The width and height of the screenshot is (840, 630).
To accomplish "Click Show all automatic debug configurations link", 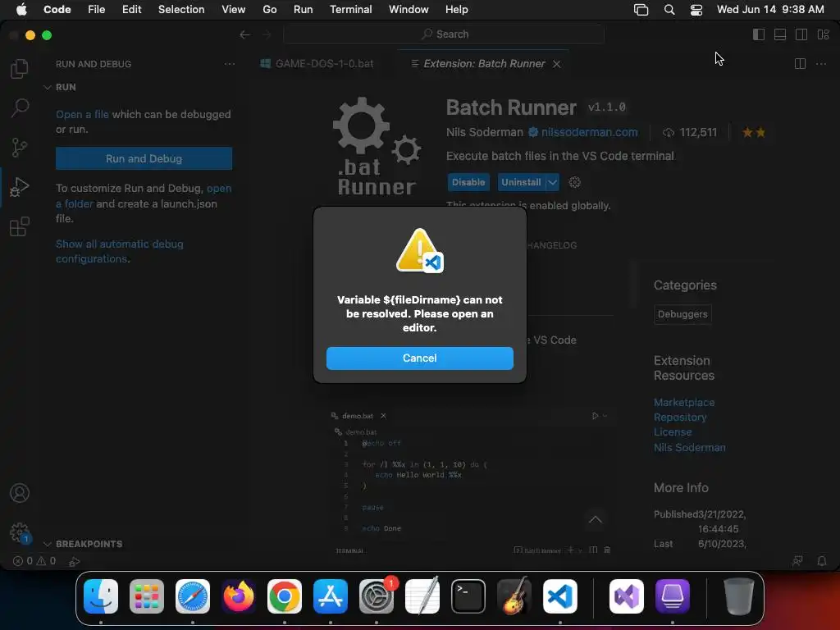I will (120, 251).
